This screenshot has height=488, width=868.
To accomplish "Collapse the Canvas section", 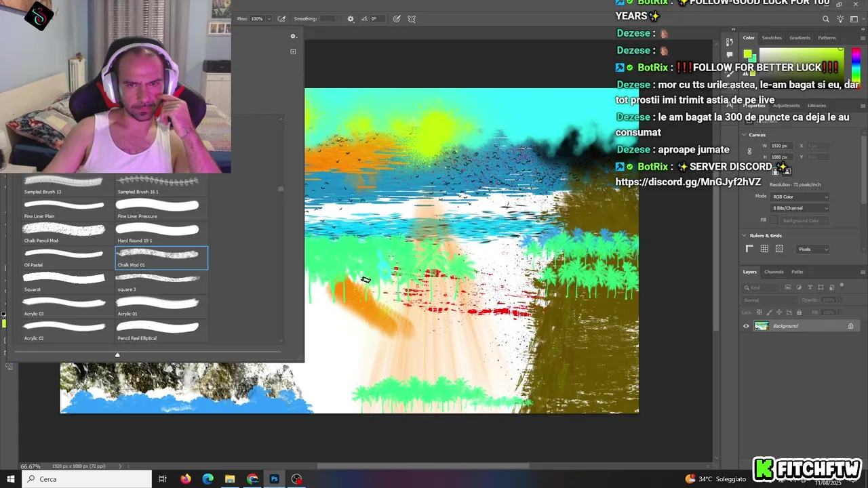I will click(744, 135).
